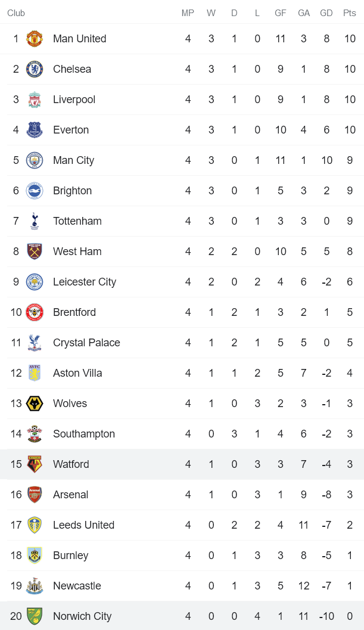Open the Crystal Palace team link
This screenshot has height=630, width=364.
click(86, 343)
